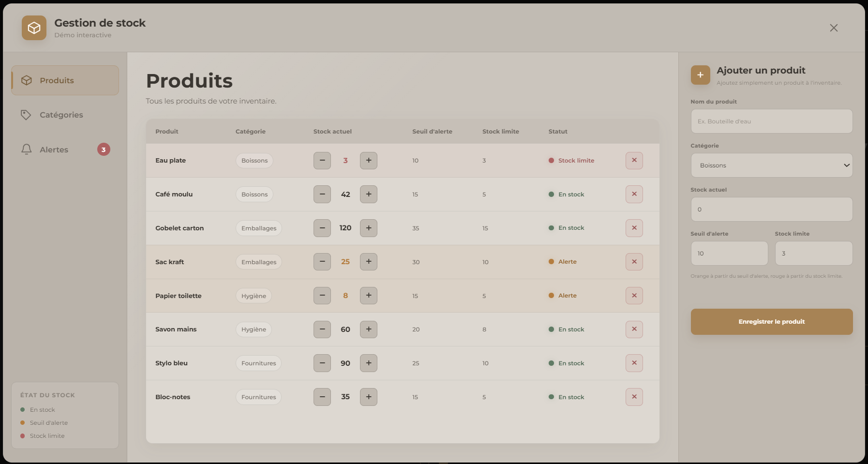Decrease Café moulu stock with minus button
The width and height of the screenshot is (868, 464).
click(x=322, y=194)
